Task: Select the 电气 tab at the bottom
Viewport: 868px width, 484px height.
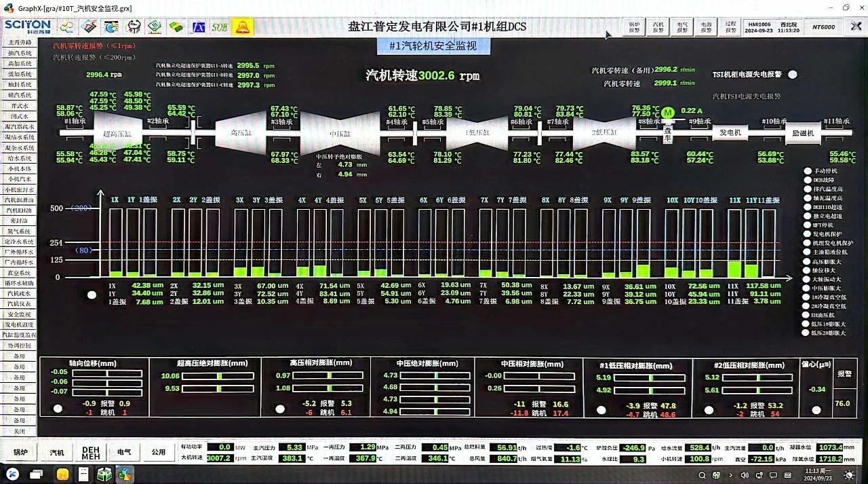Action: point(124,451)
